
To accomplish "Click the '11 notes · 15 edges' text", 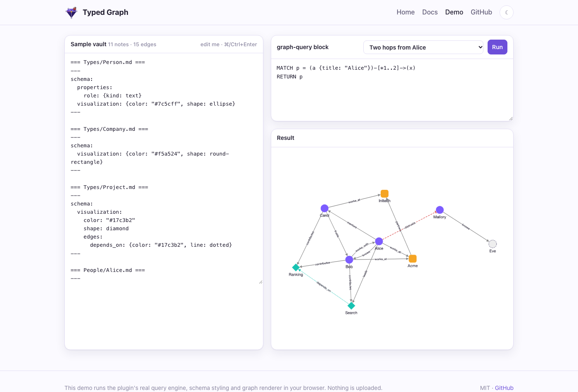I will (132, 45).
